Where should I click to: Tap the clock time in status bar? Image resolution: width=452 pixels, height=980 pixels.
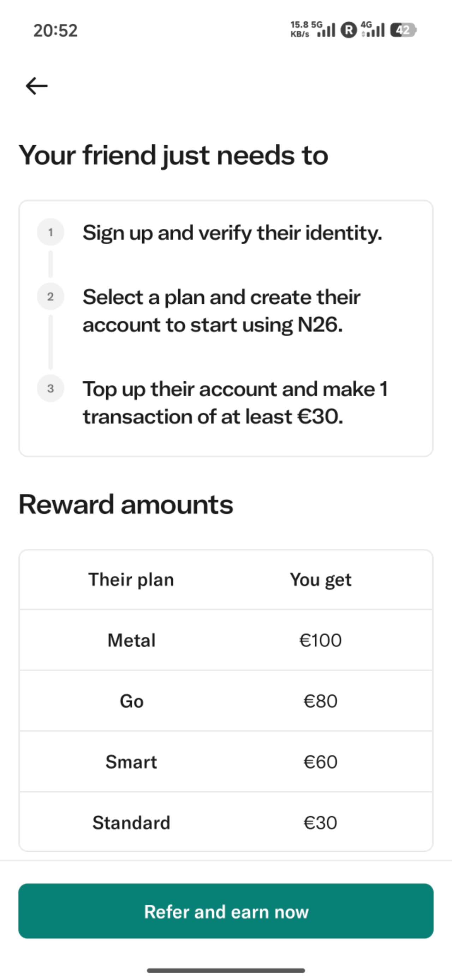tap(55, 30)
